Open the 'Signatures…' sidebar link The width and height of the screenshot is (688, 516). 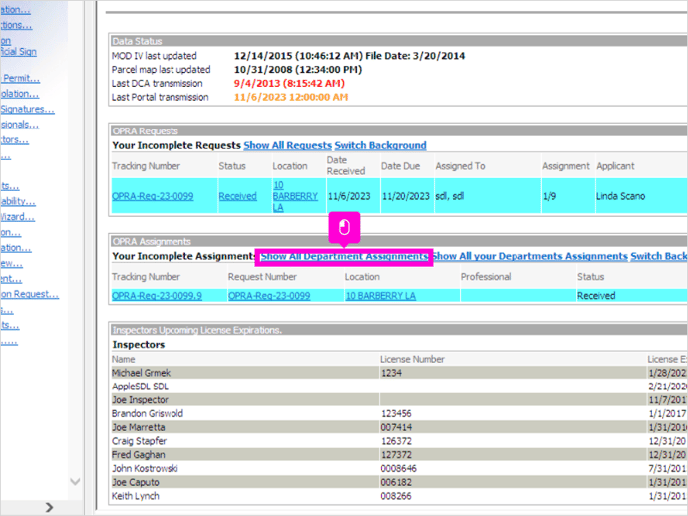[x=28, y=109]
